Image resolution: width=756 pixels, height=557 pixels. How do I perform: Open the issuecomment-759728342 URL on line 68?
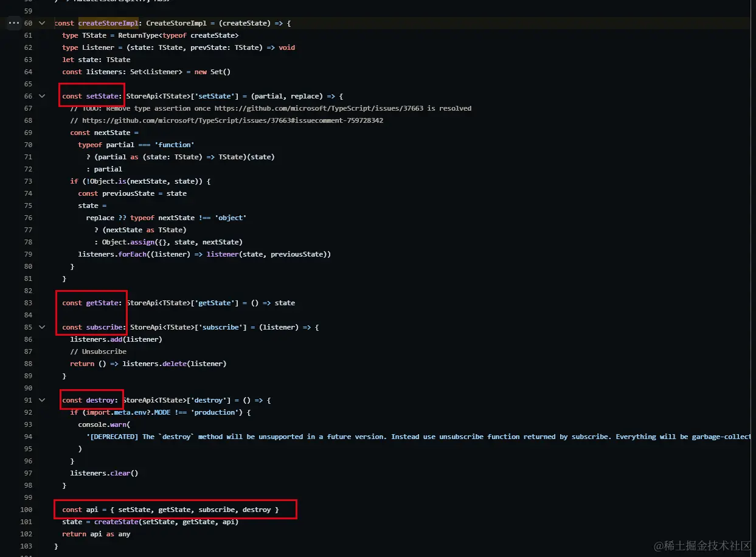[x=232, y=120]
